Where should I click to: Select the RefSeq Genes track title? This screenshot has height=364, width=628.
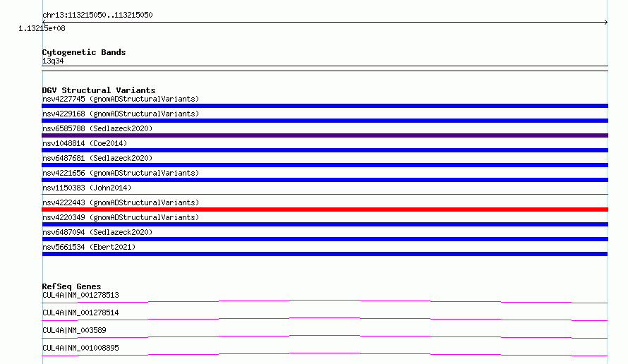[x=72, y=286]
